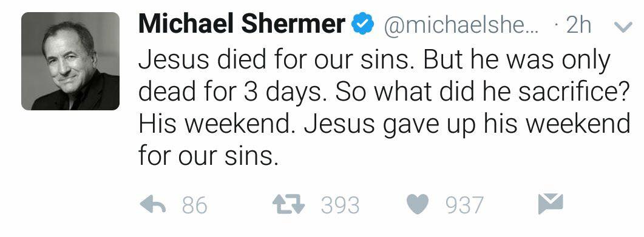
Task: Click the tweet line starting 'Jesus died'
Action: 374,61
